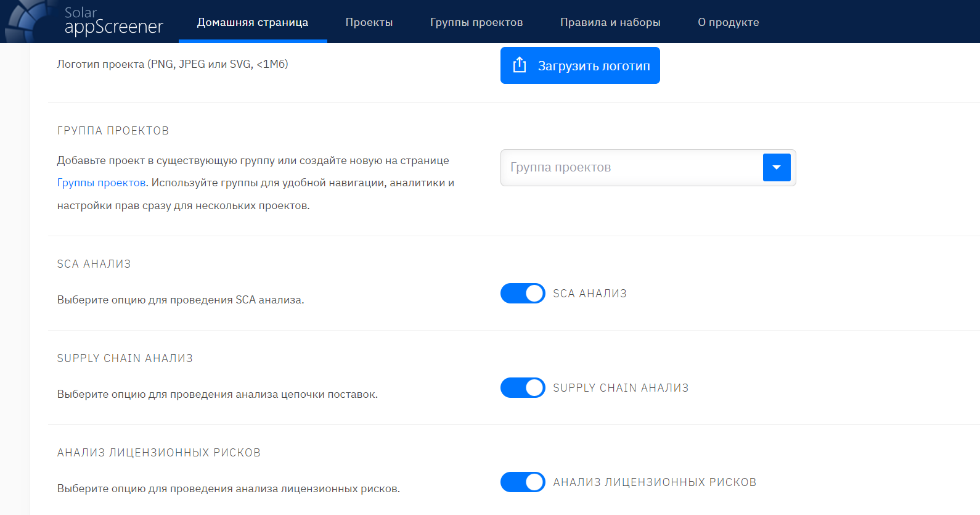The width and height of the screenshot is (980, 515).
Task: Follow the Группы проектов link in the description
Action: [x=101, y=183]
